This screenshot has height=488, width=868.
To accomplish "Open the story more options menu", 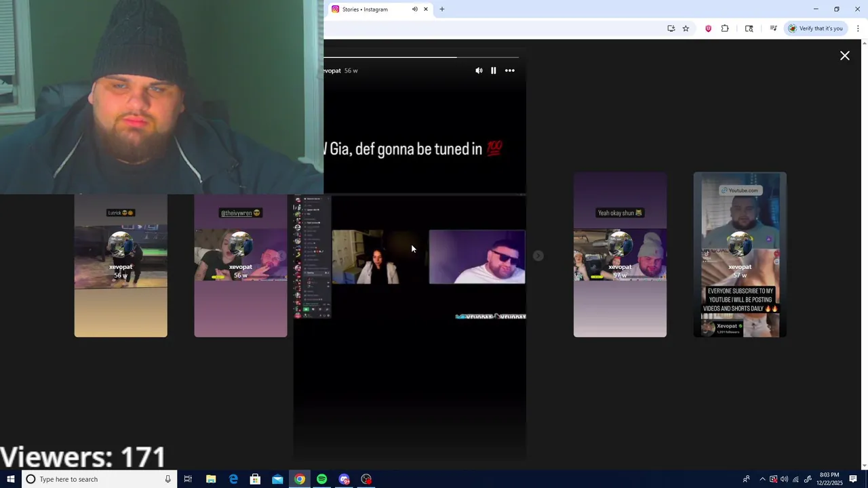I will 510,70.
